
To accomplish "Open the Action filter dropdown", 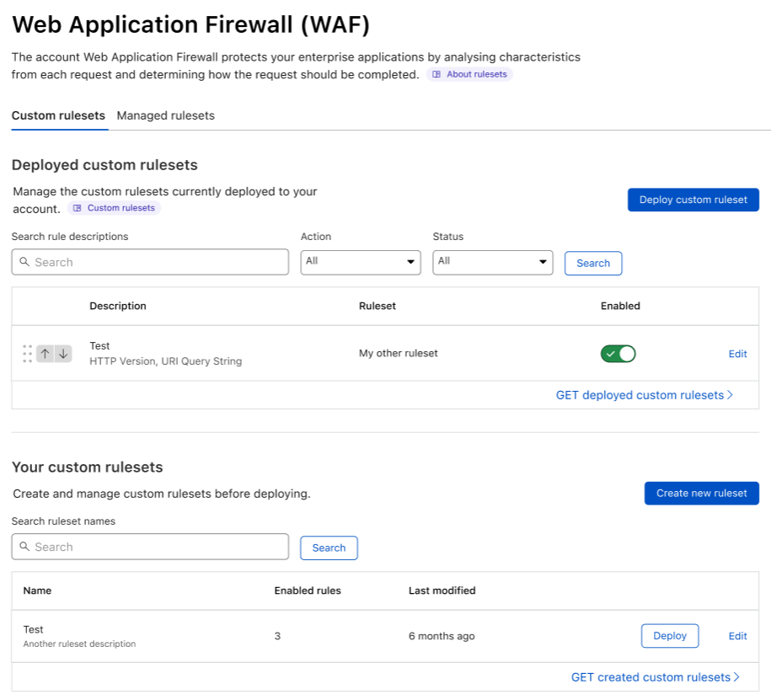I will 360,262.
